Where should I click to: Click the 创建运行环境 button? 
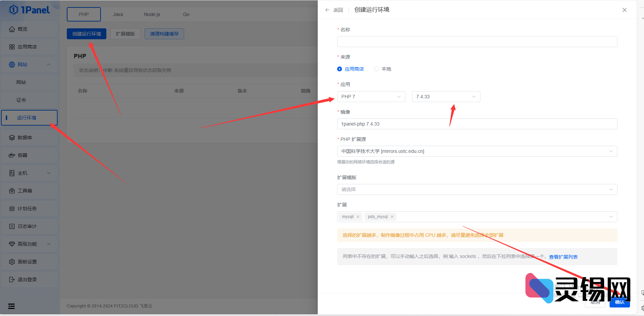coord(87,34)
